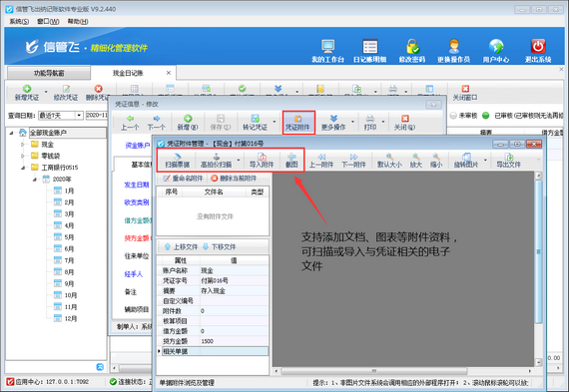Click the 我的工作台 header icon
569x392 pixels.
(x=327, y=46)
